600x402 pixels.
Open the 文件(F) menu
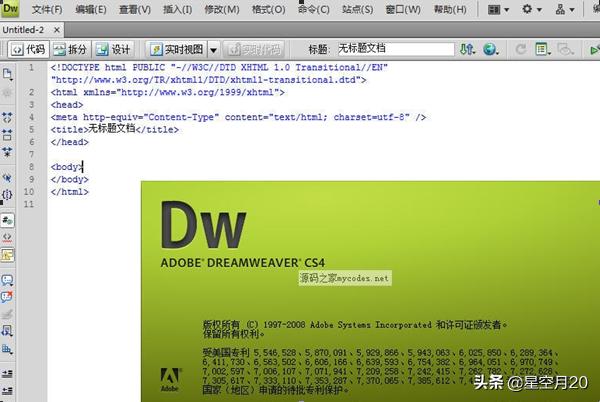pyautogui.click(x=47, y=9)
